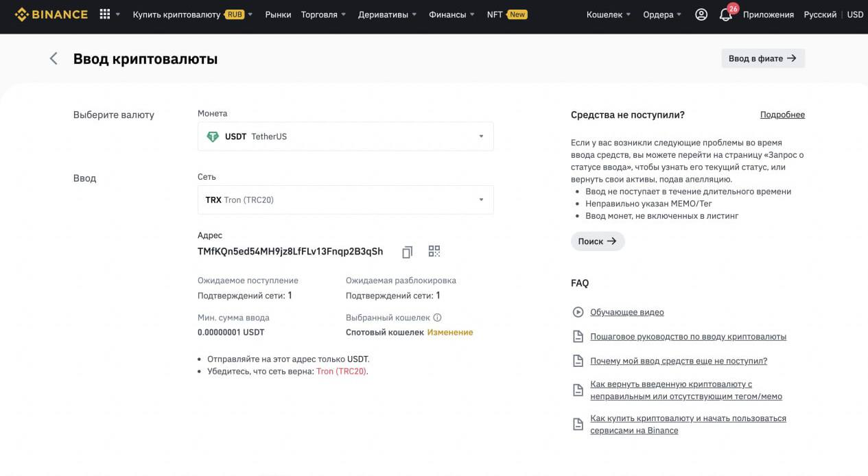This screenshot has height=476, width=868.
Task: Open the user profile icon
Action: point(701,14)
